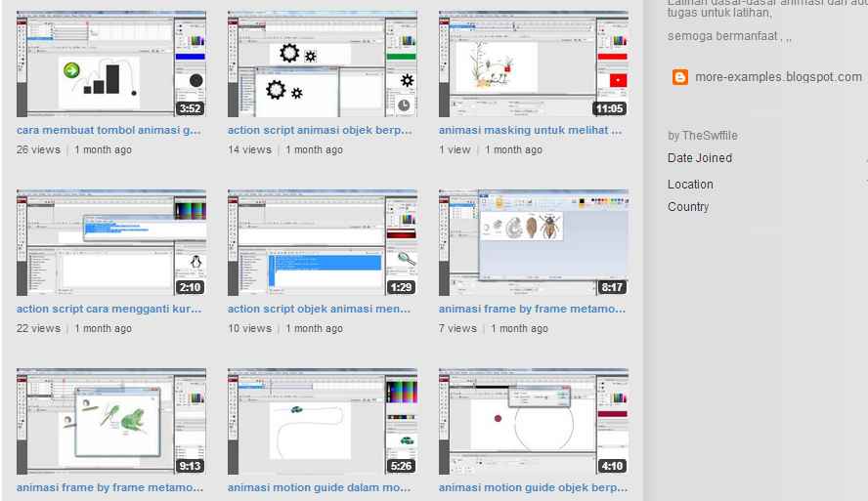Click the '10 views' text
Image resolution: width=868 pixels, height=501 pixels.
pyautogui.click(x=249, y=328)
